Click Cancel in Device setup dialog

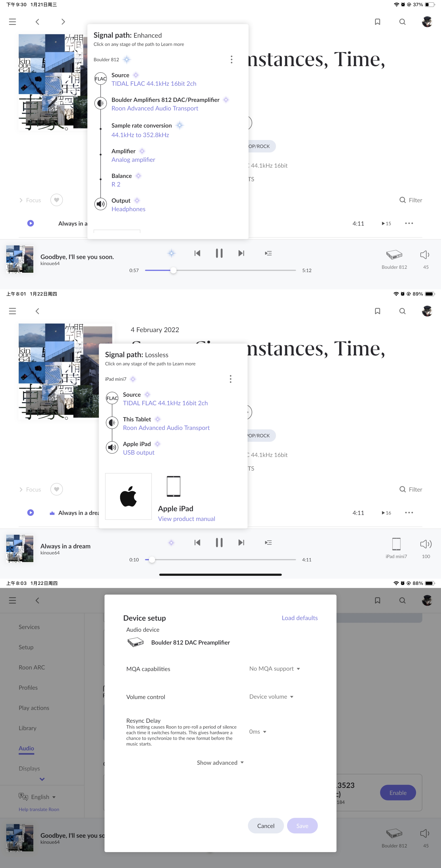[x=266, y=826]
